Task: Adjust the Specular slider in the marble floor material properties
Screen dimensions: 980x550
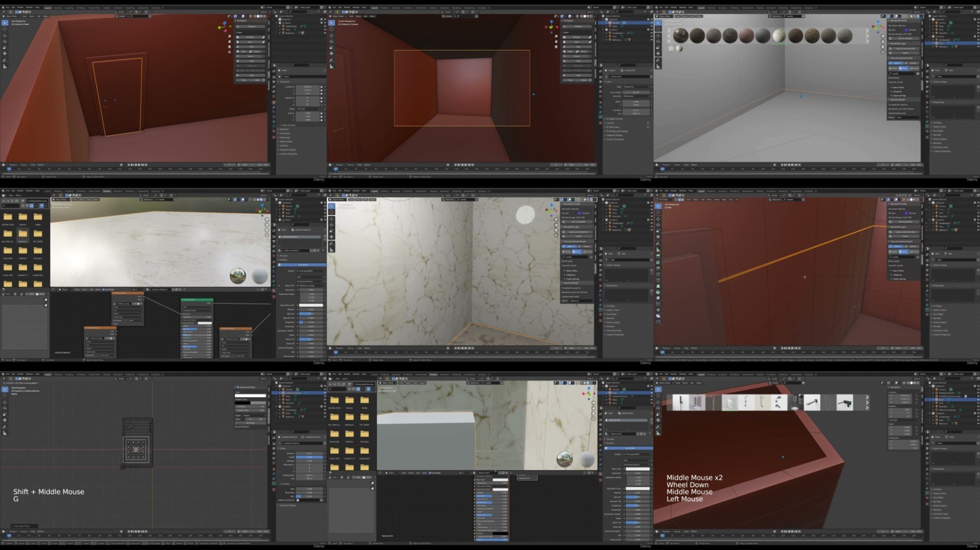Action: click(311, 313)
